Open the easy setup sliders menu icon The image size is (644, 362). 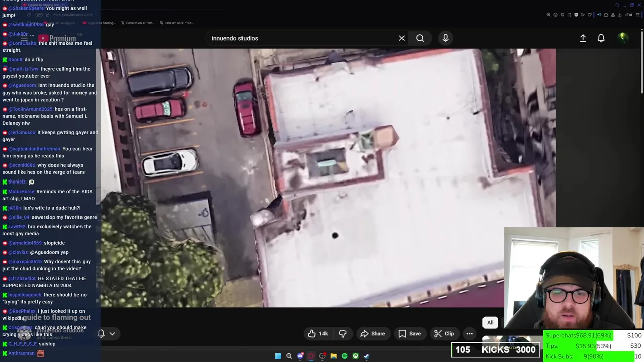pyautogui.click(x=638, y=15)
